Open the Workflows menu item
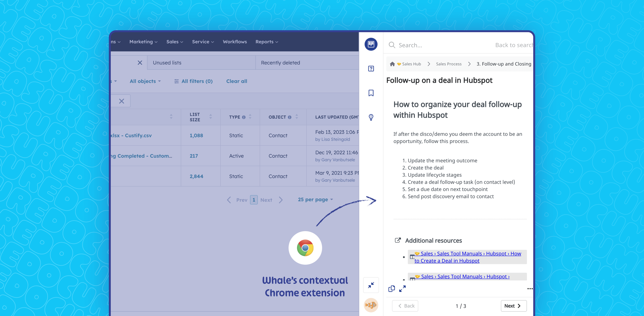Viewport: 644px width, 316px height. 235,42
